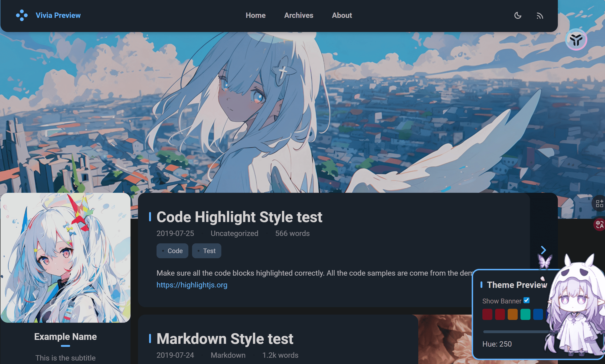Click the Vivia Preview logo icon

click(21, 15)
